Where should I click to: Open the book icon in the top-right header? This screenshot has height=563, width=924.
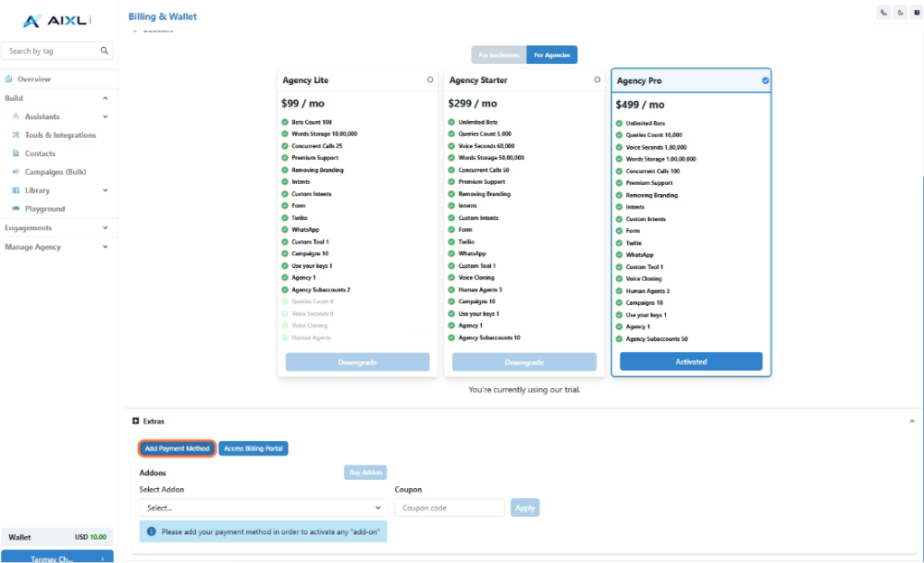(915, 13)
